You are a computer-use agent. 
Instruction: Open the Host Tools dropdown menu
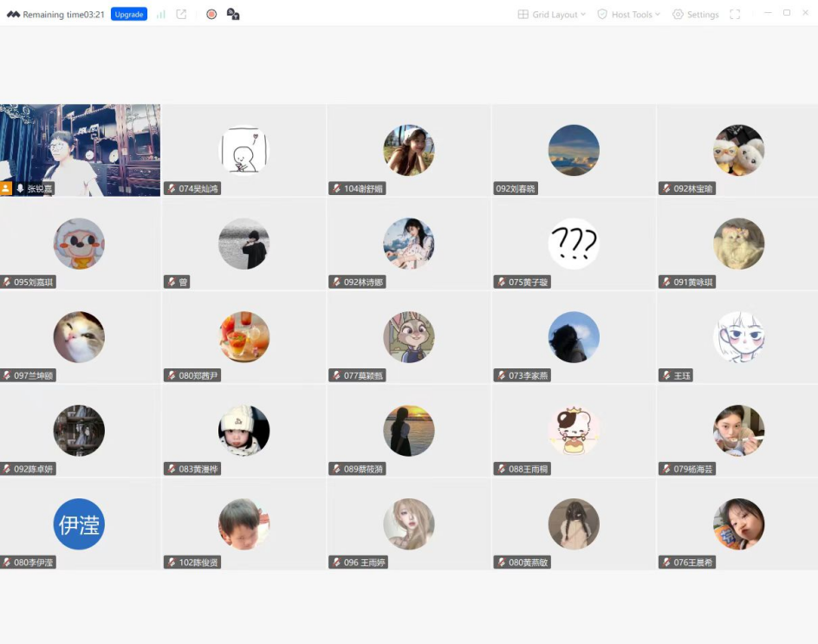629,15
